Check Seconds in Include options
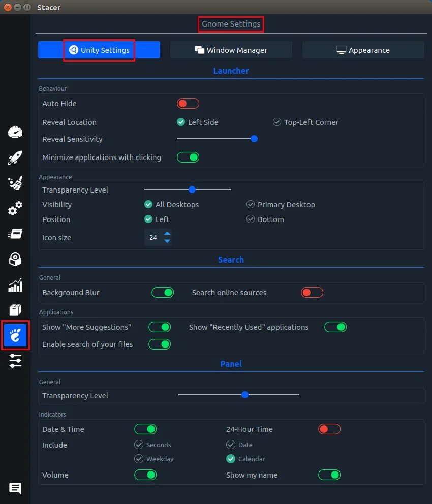 152,445
